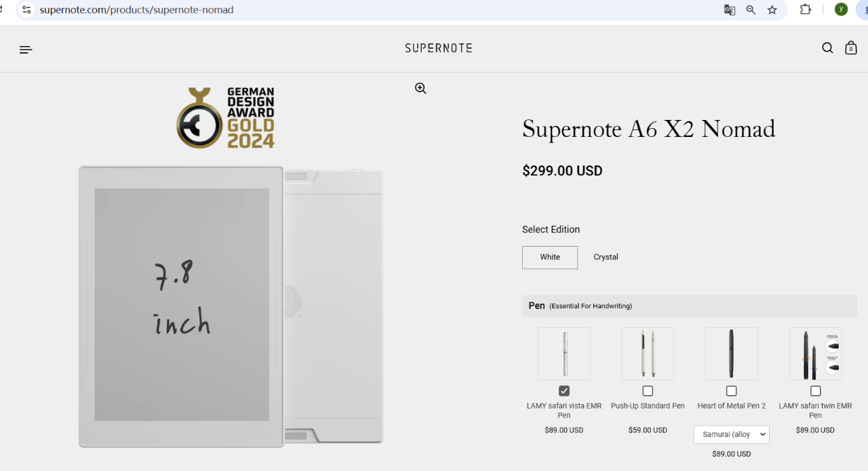
Task: Click the search magnifier icon in header
Action: pos(827,48)
